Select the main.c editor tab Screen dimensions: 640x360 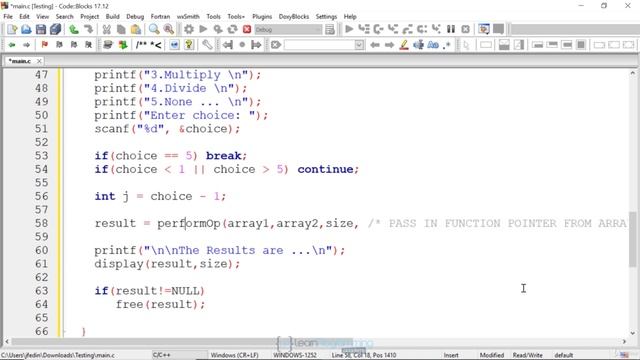pos(20,61)
